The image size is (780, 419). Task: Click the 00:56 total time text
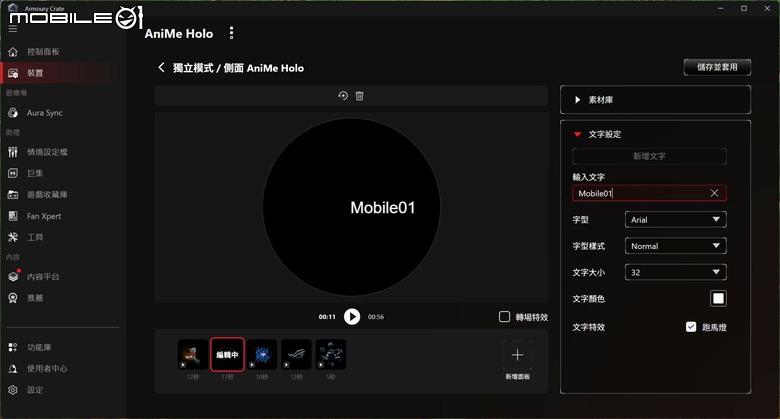(x=376, y=316)
